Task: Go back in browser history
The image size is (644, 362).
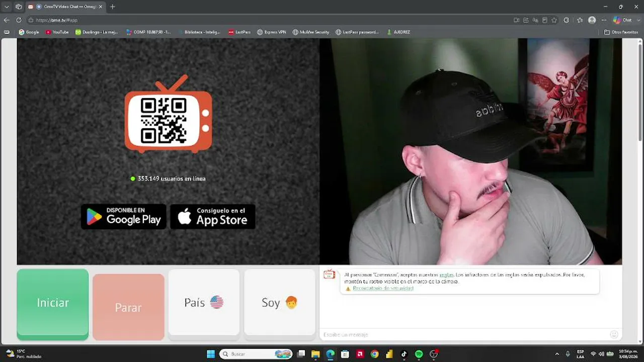Action: pyautogui.click(x=7, y=20)
